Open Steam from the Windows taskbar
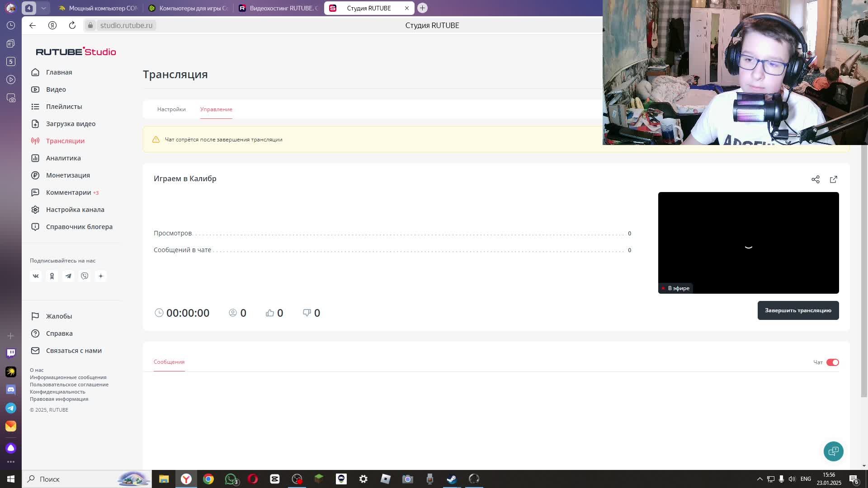The width and height of the screenshot is (868, 488). pyautogui.click(x=452, y=479)
